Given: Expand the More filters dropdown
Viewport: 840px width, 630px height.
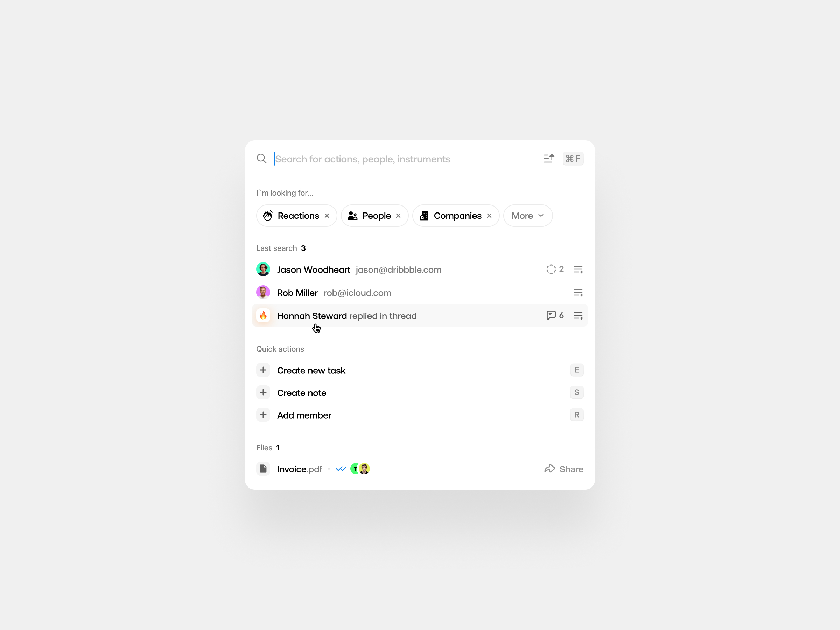Looking at the screenshot, I should pos(527,215).
